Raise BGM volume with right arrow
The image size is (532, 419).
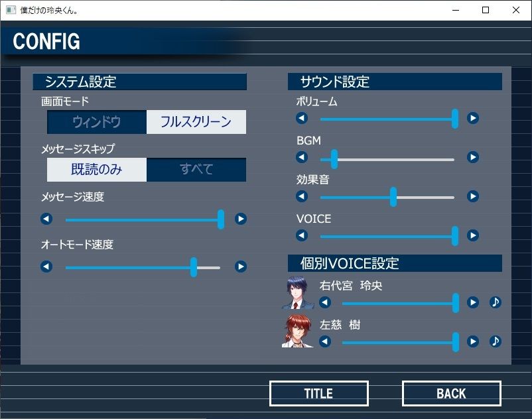coord(472,157)
